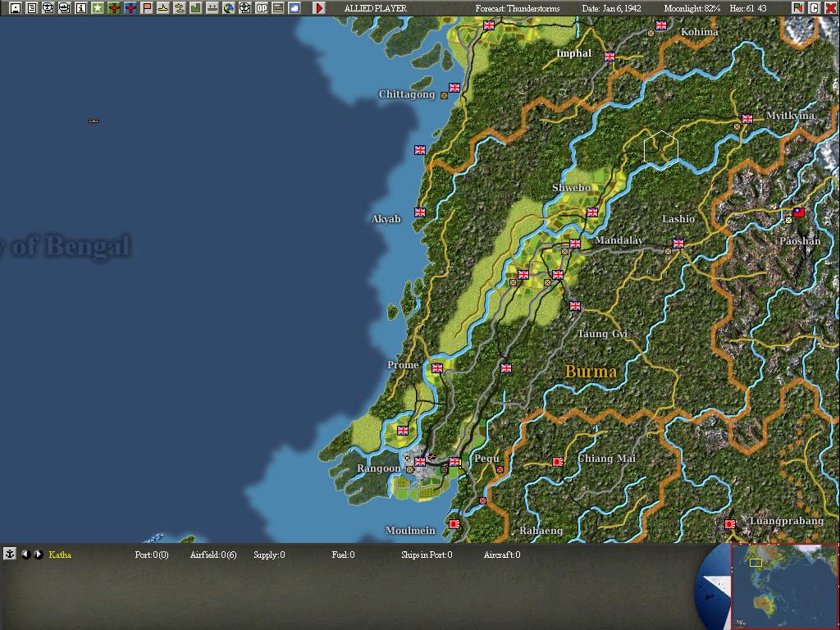Viewport: 840px width, 630px height.
Task: Open the globe toolbar icon
Action: click(229, 8)
